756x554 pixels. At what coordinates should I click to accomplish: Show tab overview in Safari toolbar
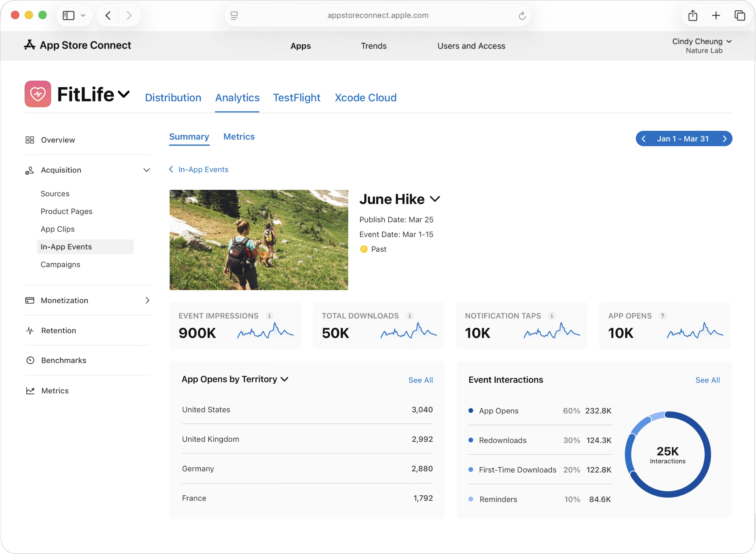739,15
